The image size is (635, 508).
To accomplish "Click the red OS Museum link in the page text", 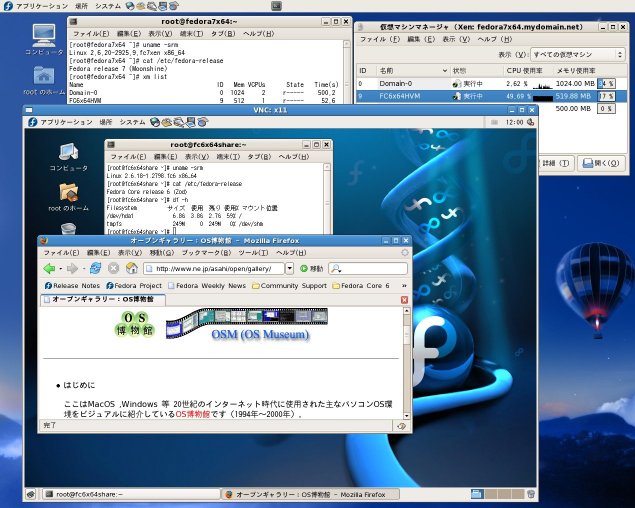I will point(192,414).
